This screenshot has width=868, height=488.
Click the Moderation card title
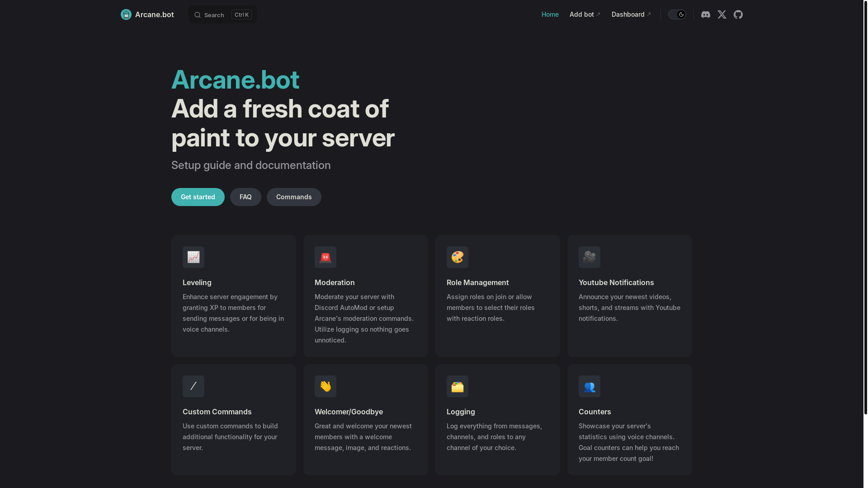pos(335,282)
